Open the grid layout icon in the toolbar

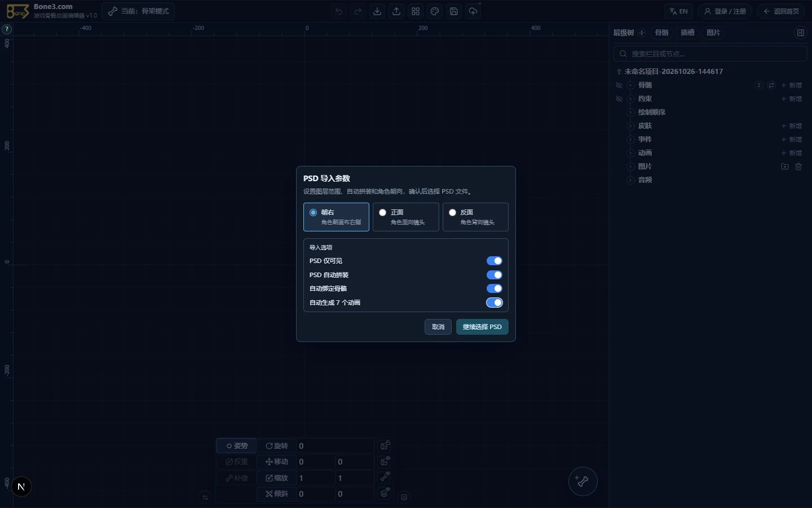point(416,11)
